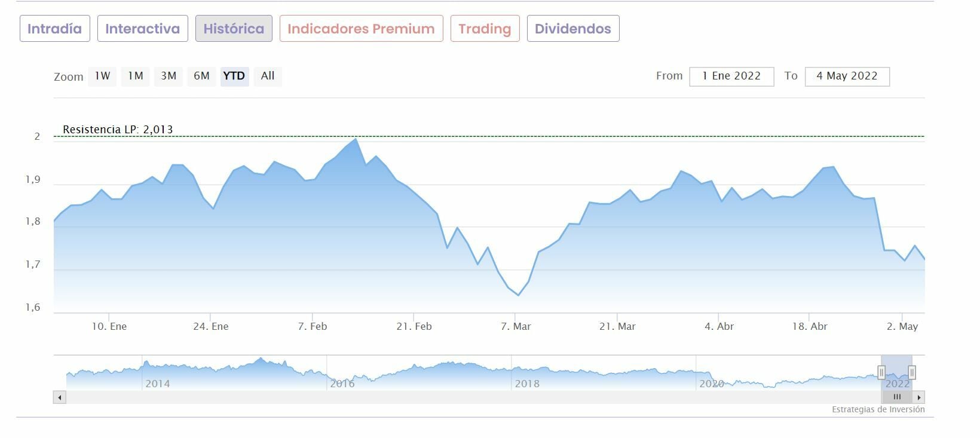Screen dimensions: 980x438
Task: Click the From date field
Action: 731,76
